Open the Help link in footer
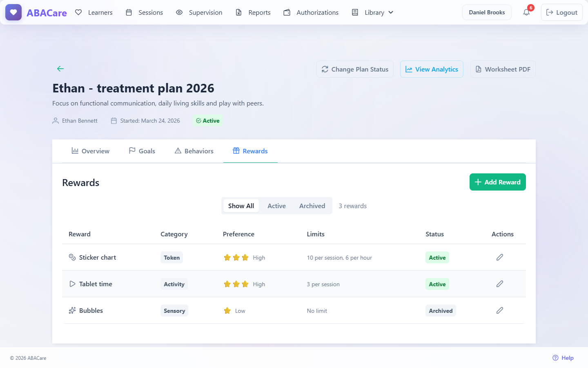 (563, 358)
